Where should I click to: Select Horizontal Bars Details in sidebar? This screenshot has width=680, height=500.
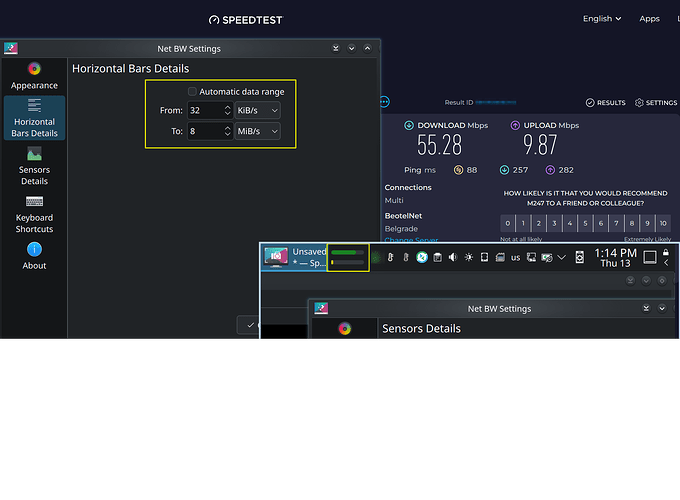click(x=34, y=118)
